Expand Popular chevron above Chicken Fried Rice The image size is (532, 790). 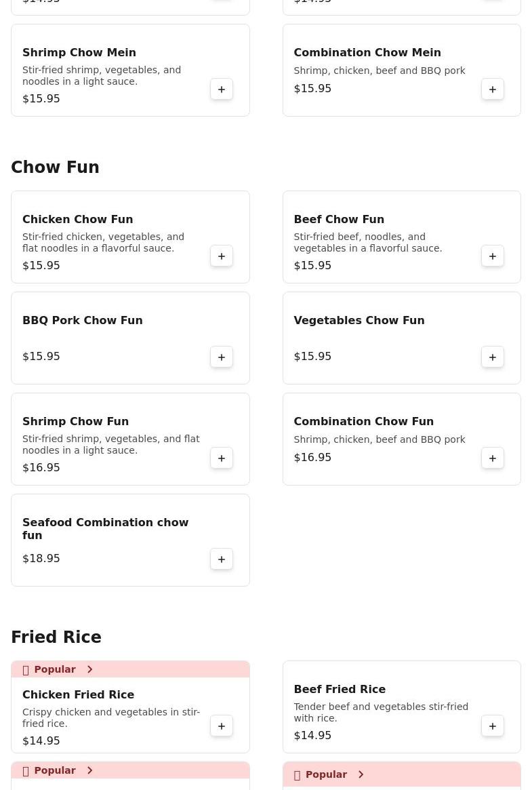click(89, 669)
